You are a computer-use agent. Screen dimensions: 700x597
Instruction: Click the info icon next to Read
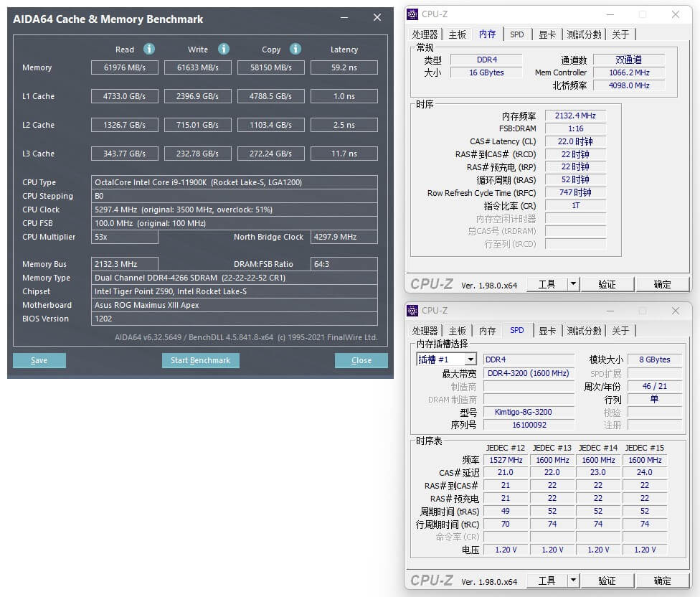point(149,49)
